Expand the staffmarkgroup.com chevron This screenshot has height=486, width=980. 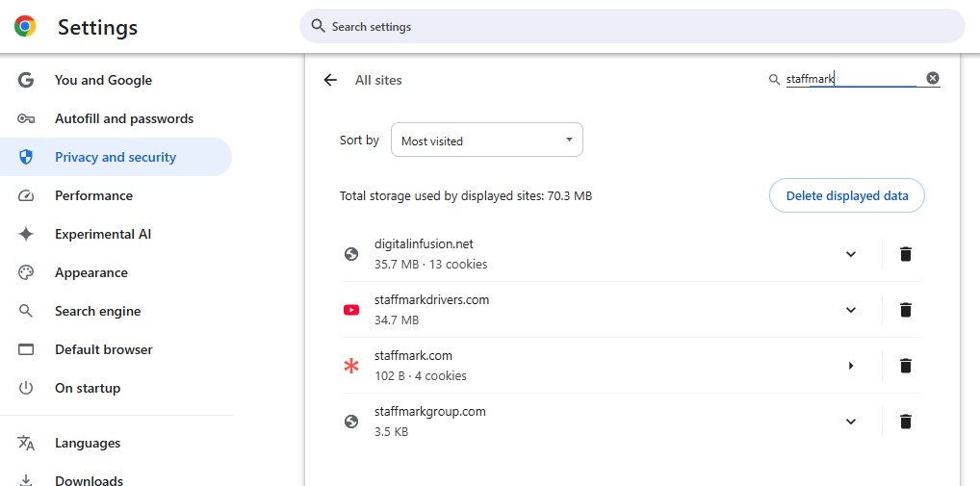[851, 422]
